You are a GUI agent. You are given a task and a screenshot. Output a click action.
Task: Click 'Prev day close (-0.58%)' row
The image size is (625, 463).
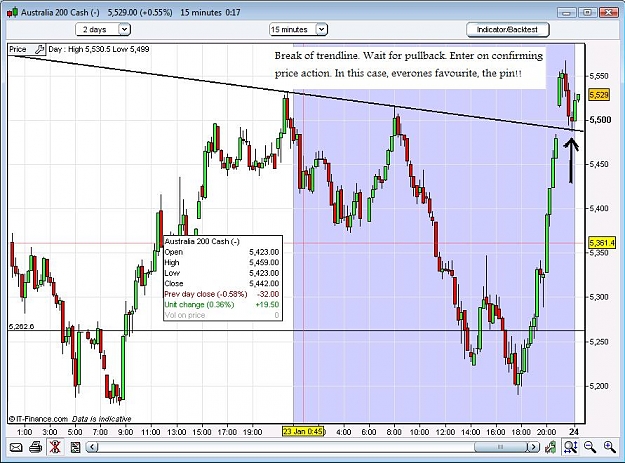pyautogui.click(x=222, y=294)
